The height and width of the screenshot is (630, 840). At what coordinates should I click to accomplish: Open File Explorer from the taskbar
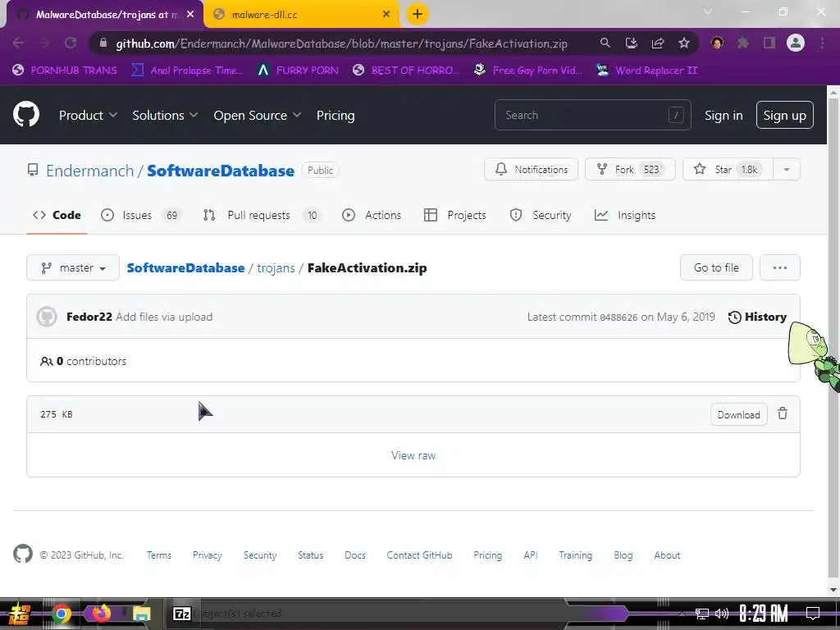click(x=141, y=614)
